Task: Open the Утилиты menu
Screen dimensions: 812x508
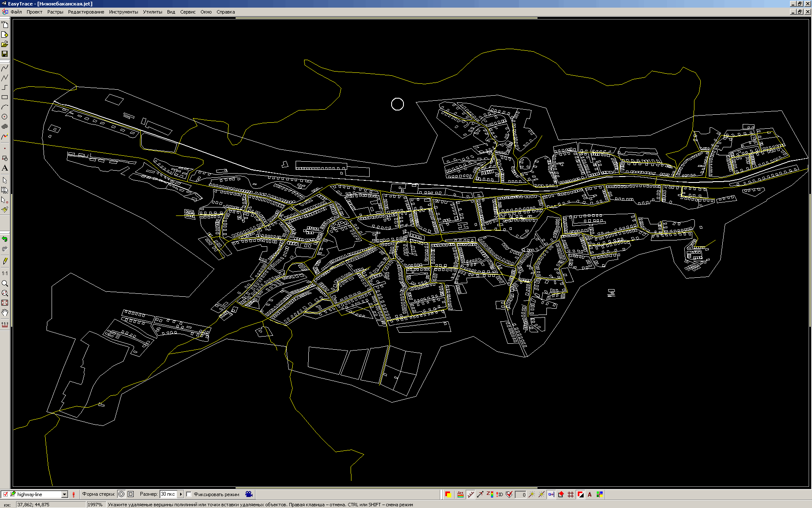Action: coord(152,12)
